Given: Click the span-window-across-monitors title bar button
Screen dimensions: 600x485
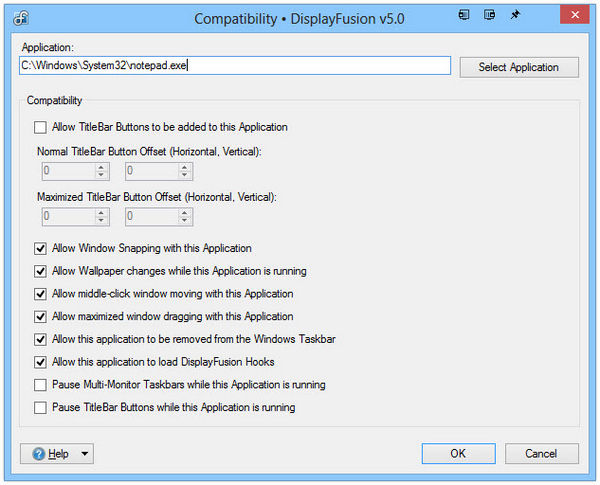Looking at the screenshot, I should click(489, 15).
